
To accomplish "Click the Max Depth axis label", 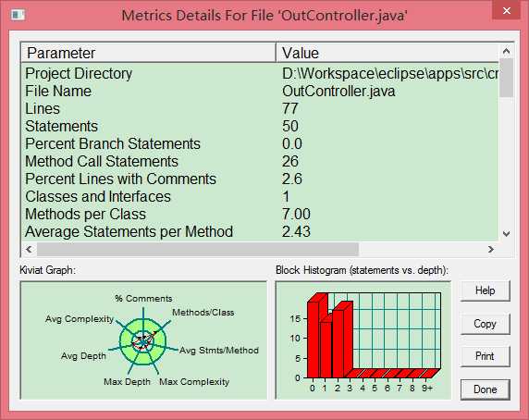I will click(x=128, y=382).
